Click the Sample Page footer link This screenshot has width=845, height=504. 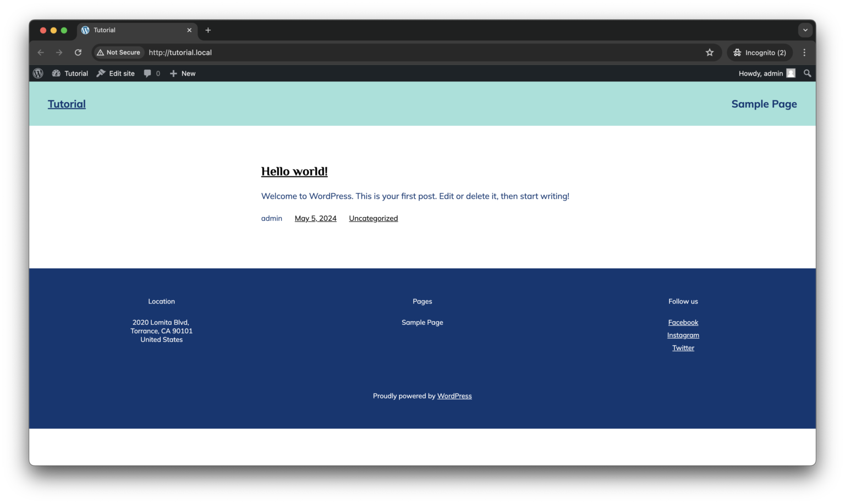422,323
